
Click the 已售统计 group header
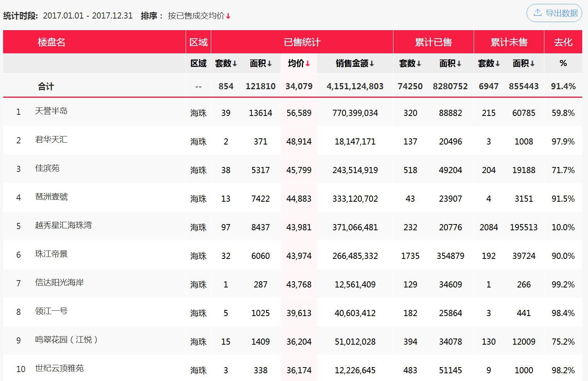302,42
